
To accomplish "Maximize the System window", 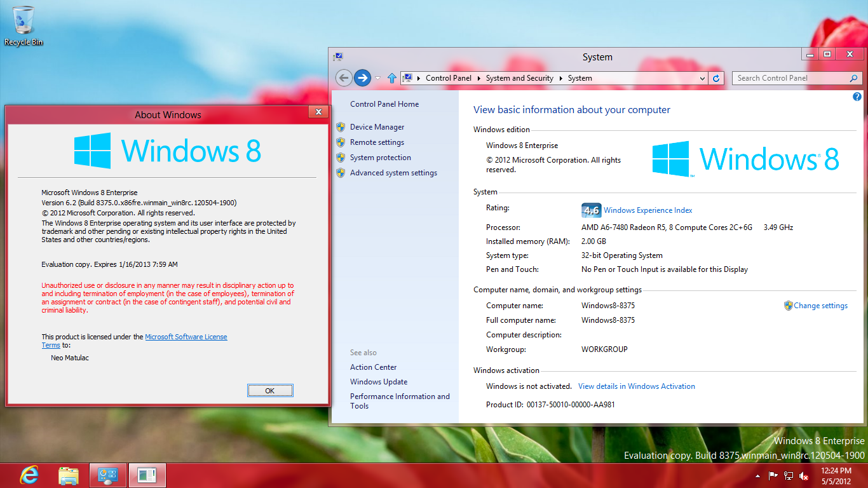I will click(x=827, y=55).
